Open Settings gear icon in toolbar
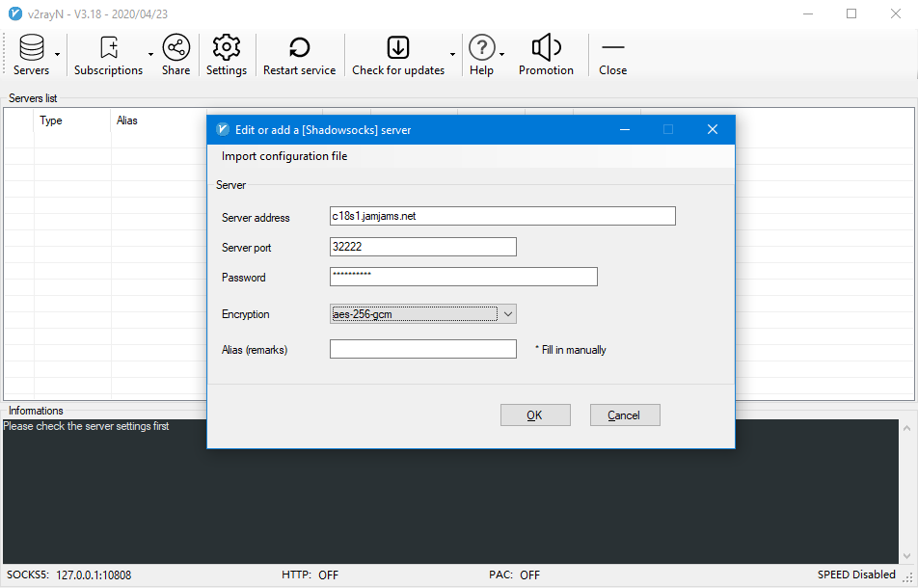Screen dimensions: 918x588 tap(226, 48)
